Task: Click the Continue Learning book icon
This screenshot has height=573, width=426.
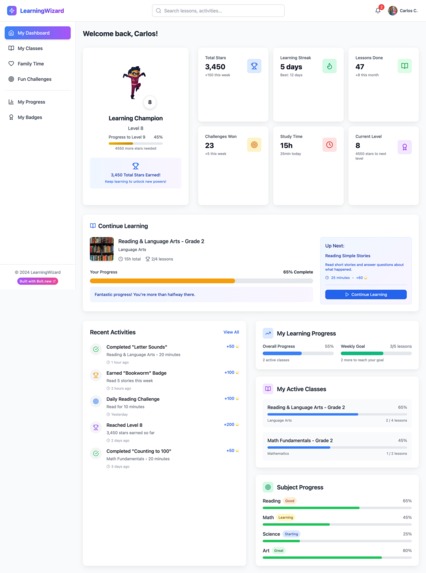Action: pos(93,226)
